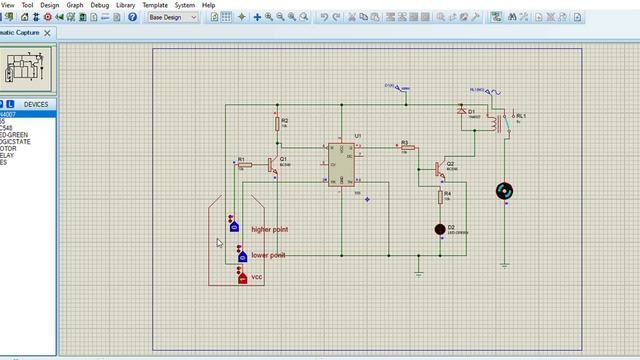Undo the last change

[324, 17]
